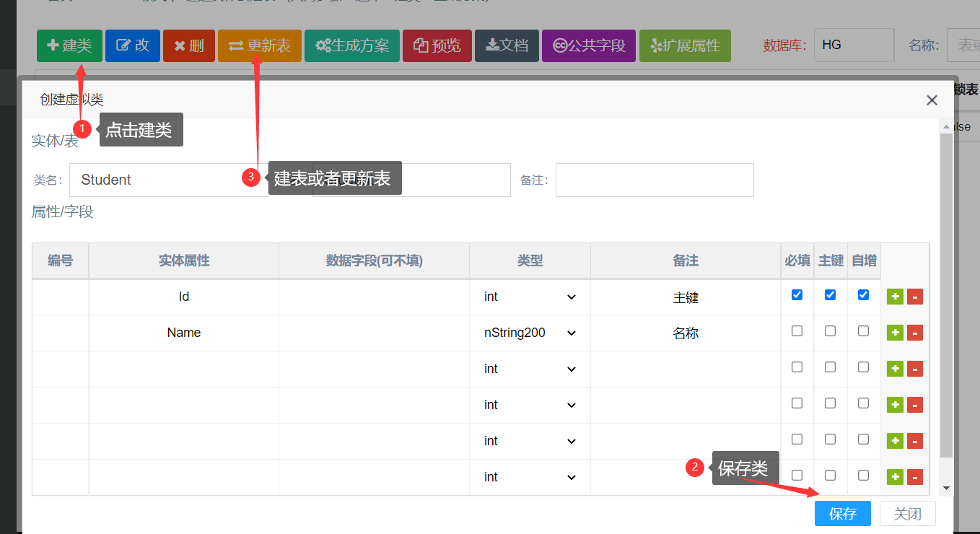The width and height of the screenshot is (980, 534).
Task: Open the purple 公共字段 common fields button
Action: tap(588, 45)
